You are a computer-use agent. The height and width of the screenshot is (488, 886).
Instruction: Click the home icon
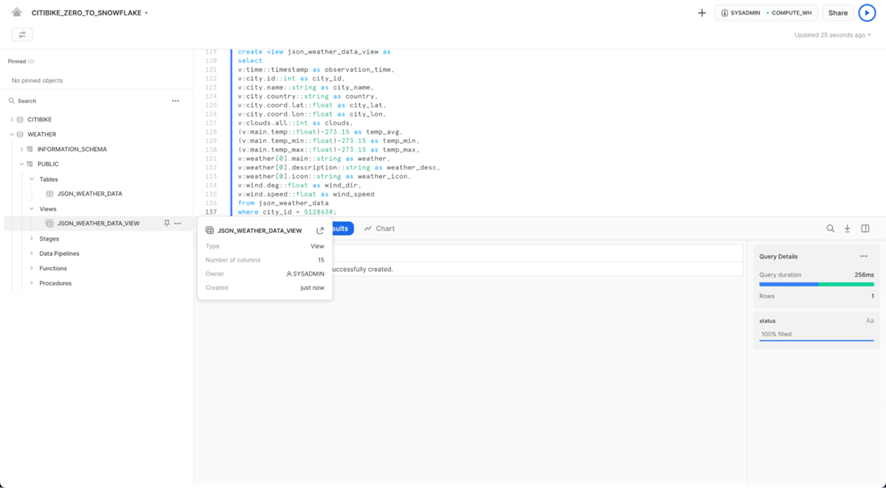(x=17, y=13)
